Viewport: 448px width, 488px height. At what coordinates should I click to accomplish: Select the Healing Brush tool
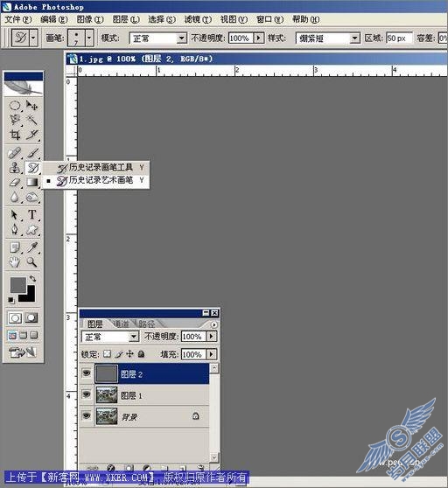coord(15,153)
